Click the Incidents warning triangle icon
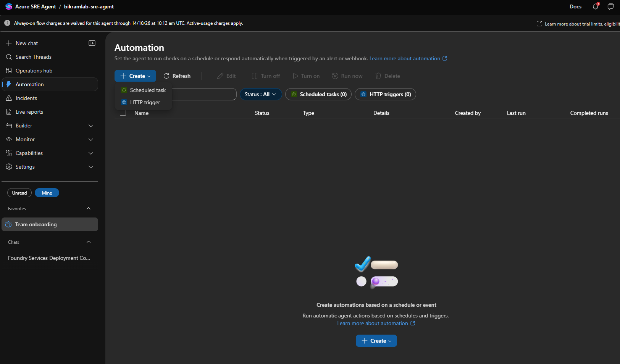The image size is (620, 364). point(9,98)
